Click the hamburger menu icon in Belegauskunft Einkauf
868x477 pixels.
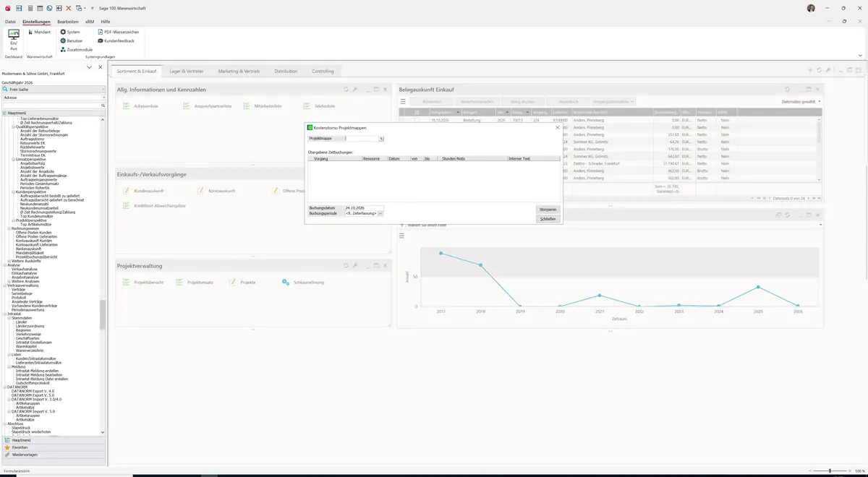coord(403,102)
